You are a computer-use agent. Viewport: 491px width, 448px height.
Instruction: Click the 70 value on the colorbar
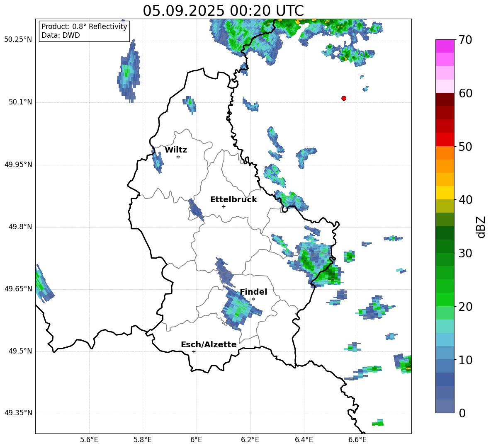point(465,40)
